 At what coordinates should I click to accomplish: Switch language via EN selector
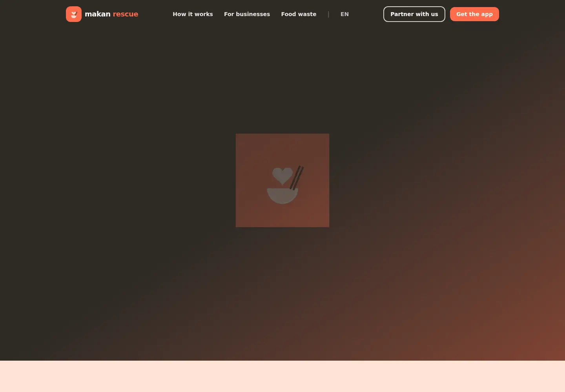344,14
